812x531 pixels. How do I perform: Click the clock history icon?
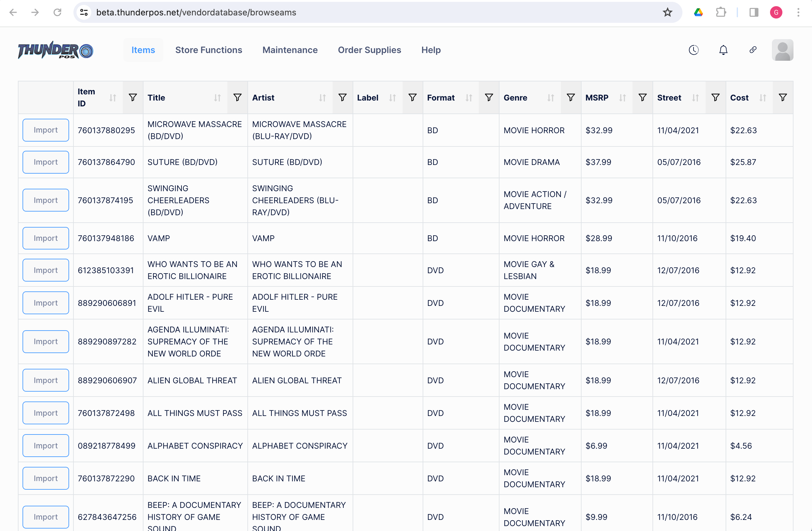click(693, 50)
